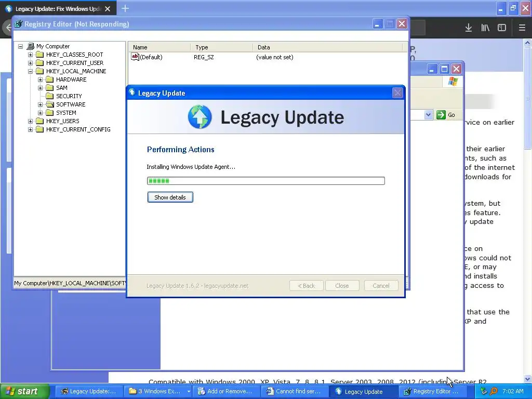This screenshot has width=532, height=399.
Task: Click the Performing Actions heading
Action: click(180, 150)
